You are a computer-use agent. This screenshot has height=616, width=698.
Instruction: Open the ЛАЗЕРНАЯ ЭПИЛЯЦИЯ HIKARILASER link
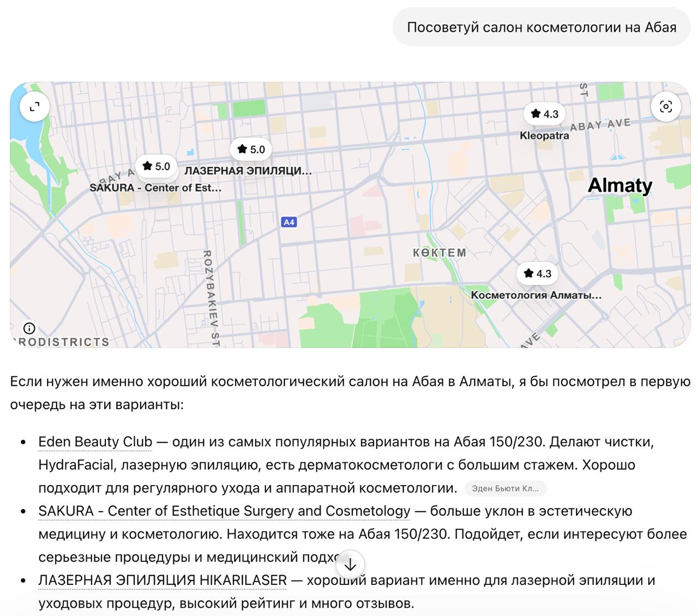click(x=163, y=580)
